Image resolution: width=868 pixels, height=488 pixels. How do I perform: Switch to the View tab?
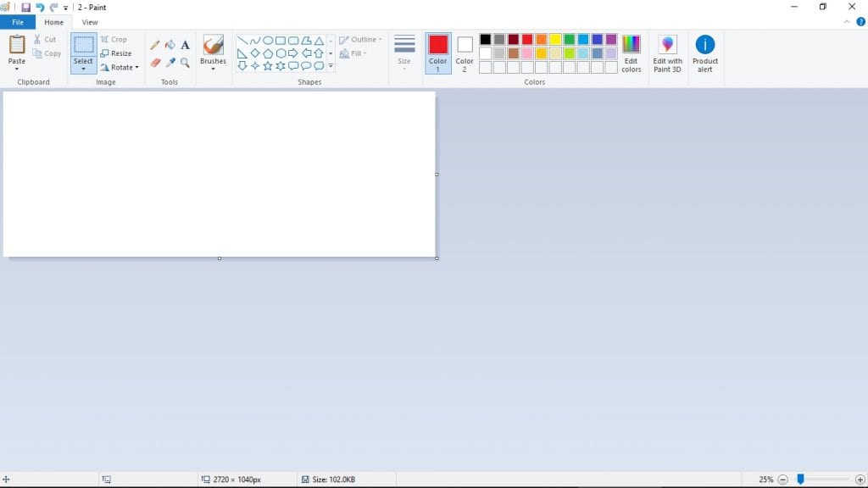[x=89, y=22]
